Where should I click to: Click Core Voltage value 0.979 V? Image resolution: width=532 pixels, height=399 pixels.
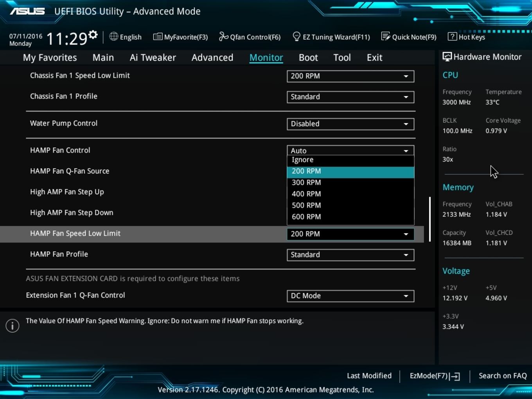point(496,131)
